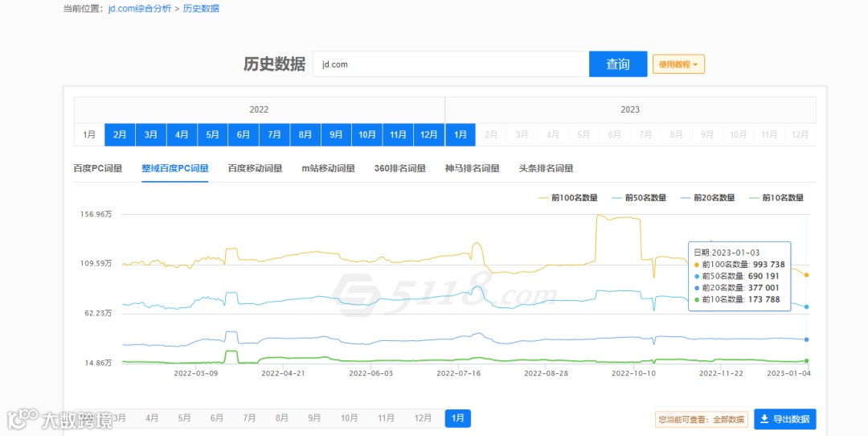Select 9月 in bottom month bar
This screenshot has width=868, height=436.
(314, 418)
